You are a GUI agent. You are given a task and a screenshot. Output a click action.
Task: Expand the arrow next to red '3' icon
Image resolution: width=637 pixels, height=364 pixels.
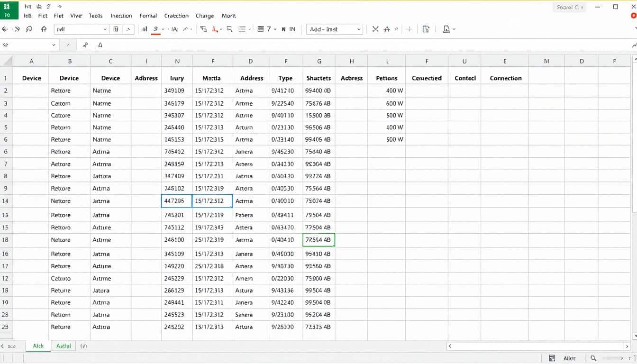tap(163, 29)
